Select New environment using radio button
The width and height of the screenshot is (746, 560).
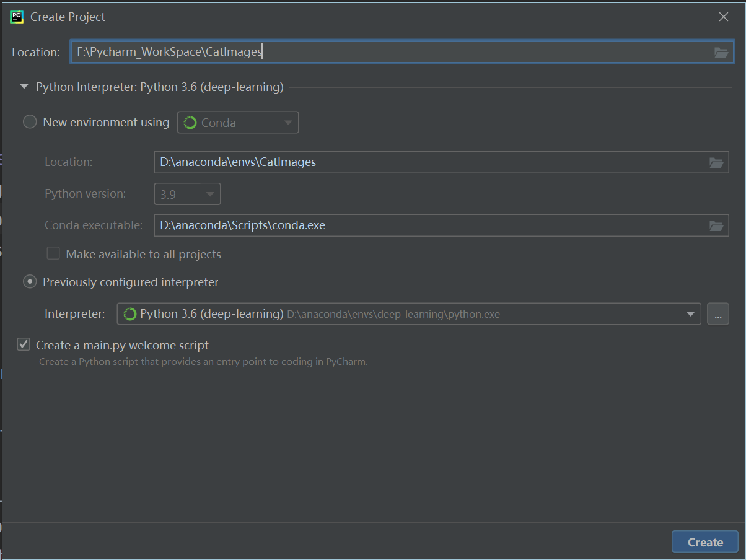[30, 122]
